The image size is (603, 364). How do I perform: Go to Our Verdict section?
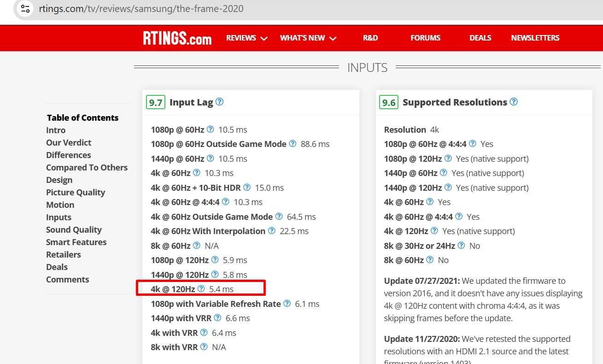click(69, 142)
